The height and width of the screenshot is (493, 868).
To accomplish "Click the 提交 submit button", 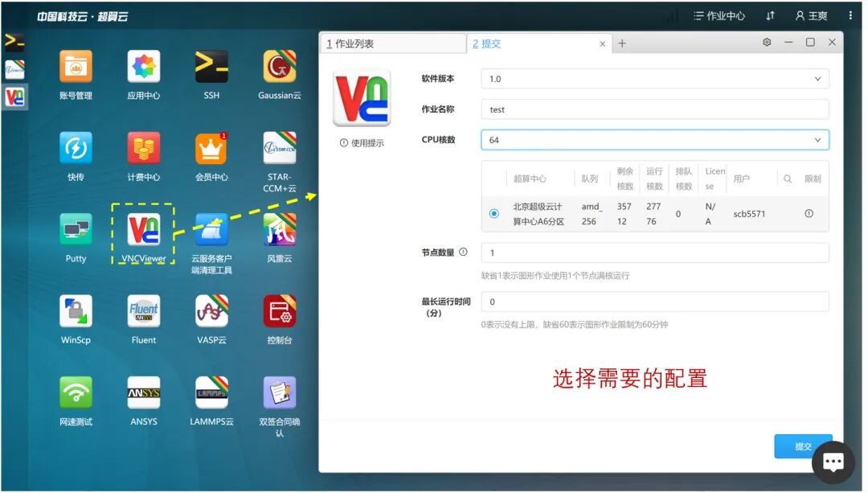I will tap(803, 446).
